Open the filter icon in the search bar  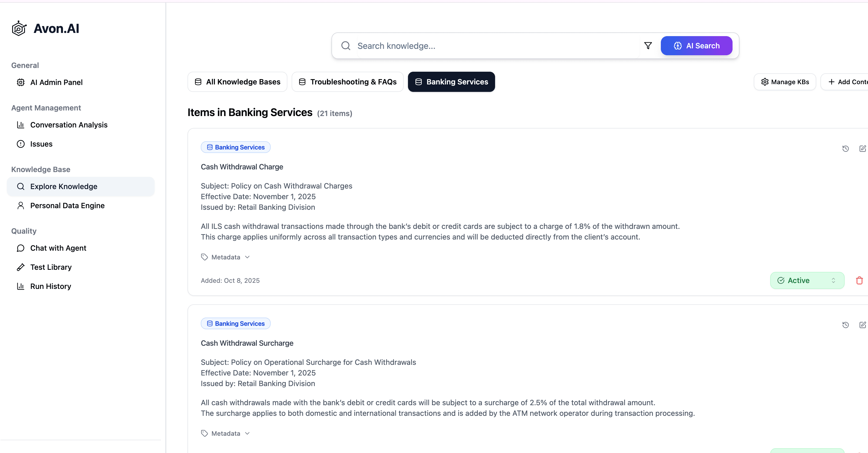click(x=648, y=46)
